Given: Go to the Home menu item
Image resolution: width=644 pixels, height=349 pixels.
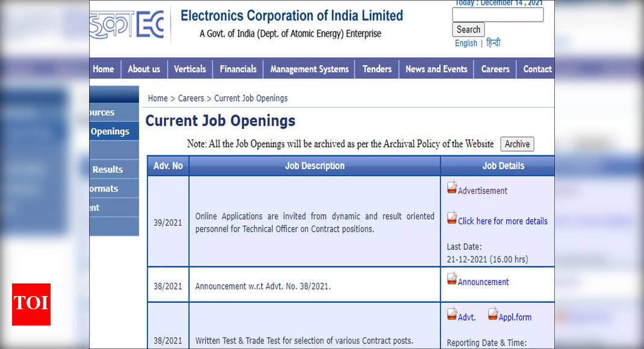Looking at the screenshot, I should [x=103, y=69].
